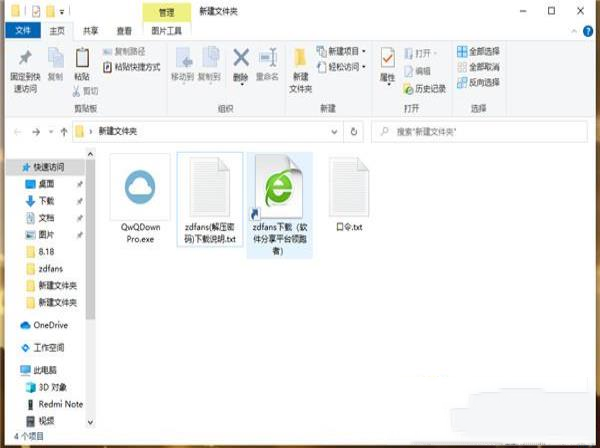
Task: Click the Move To icon
Action: click(x=182, y=63)
